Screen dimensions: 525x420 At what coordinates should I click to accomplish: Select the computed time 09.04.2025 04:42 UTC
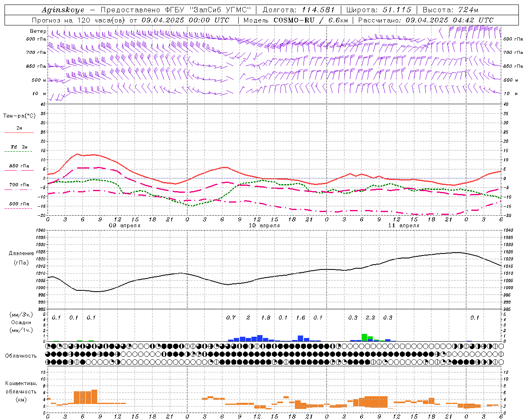tap(450, 20)
